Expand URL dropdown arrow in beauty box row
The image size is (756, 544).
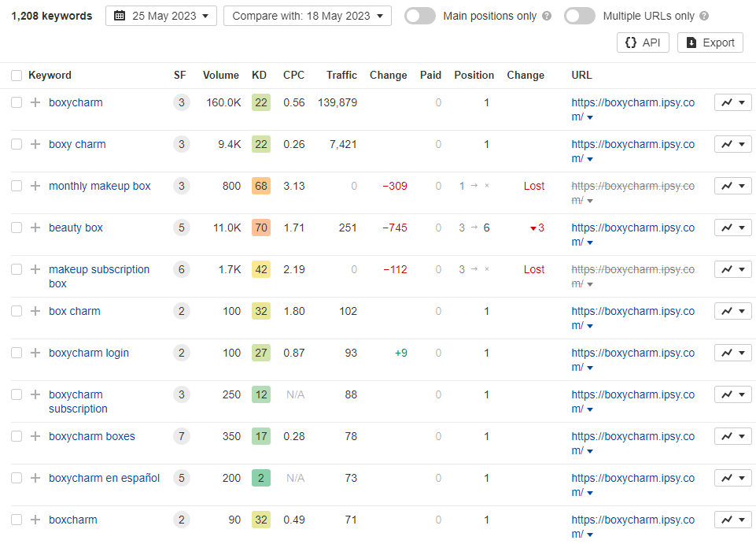[x=590, y=242]
